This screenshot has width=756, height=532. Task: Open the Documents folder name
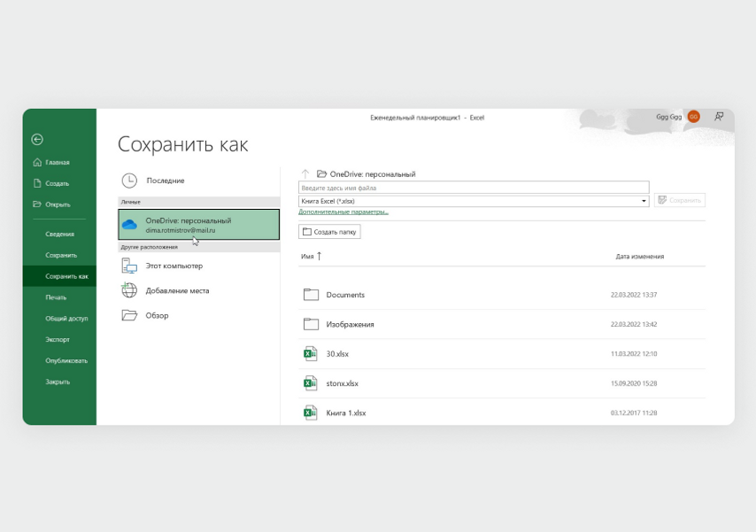345,295
